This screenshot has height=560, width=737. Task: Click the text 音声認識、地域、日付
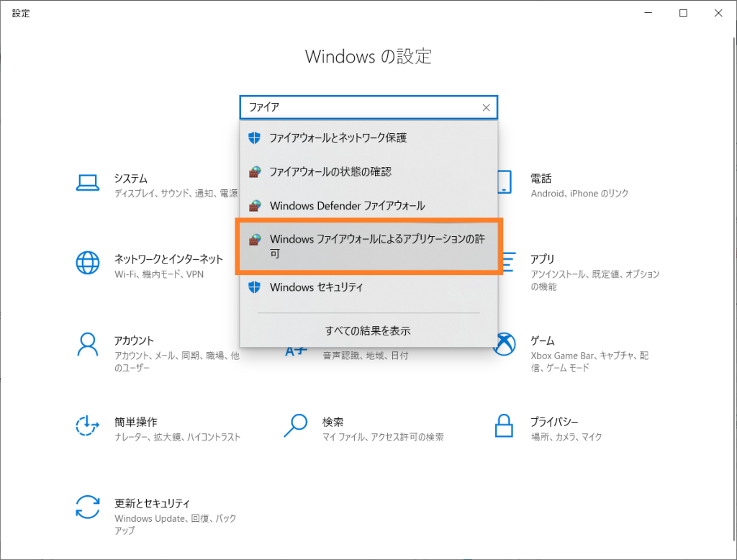coord(365,356)
